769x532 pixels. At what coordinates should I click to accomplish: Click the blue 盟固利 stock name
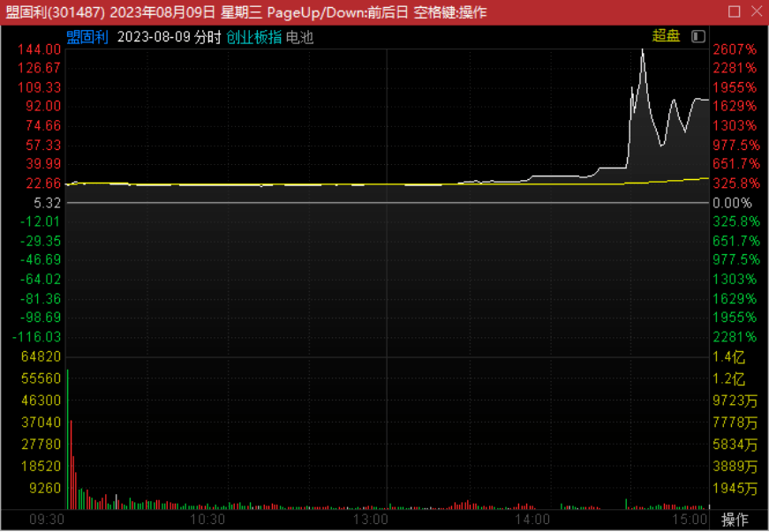pos(87,36)
